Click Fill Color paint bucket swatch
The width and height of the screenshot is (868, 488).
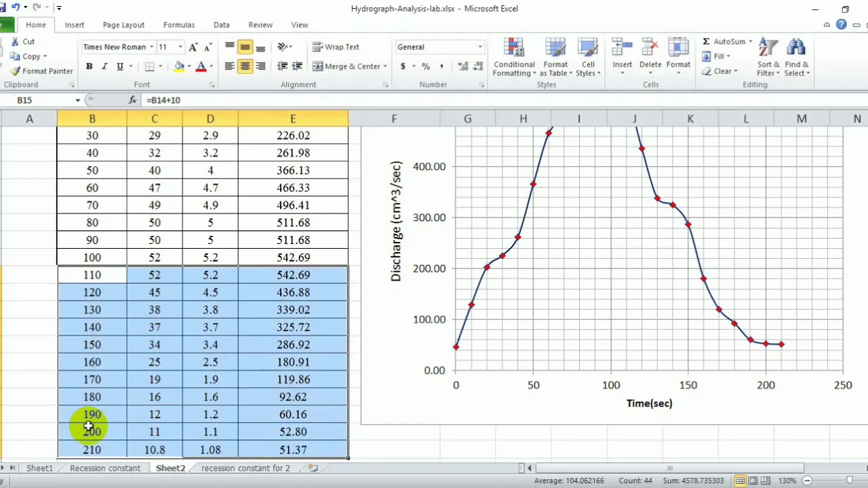(x=179, y=66)
